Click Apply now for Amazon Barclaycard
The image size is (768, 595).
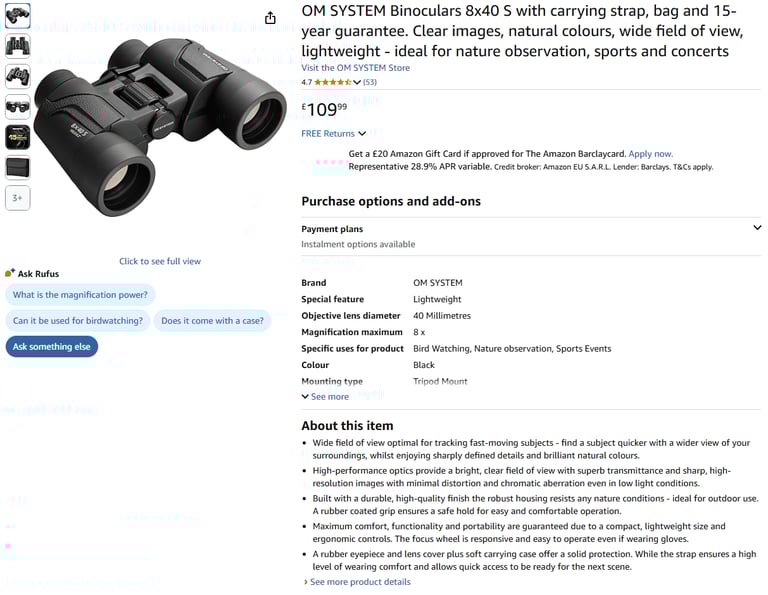(650, 154)
